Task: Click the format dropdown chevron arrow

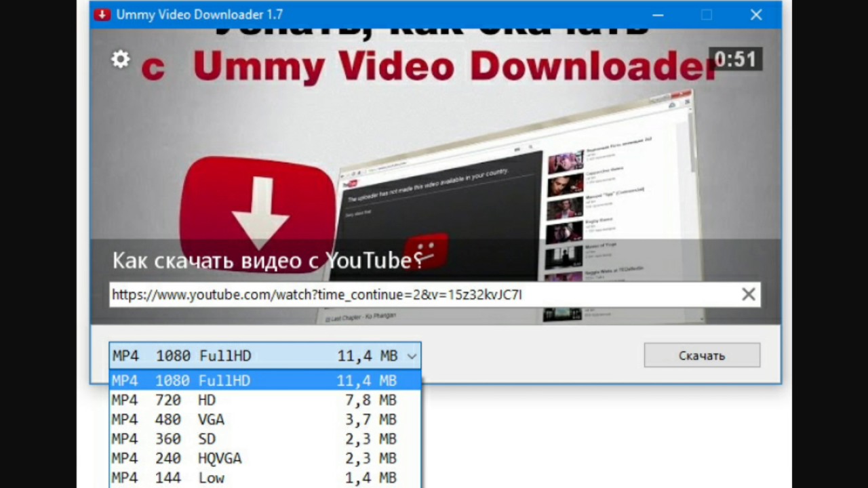Action: coord(412,356)
